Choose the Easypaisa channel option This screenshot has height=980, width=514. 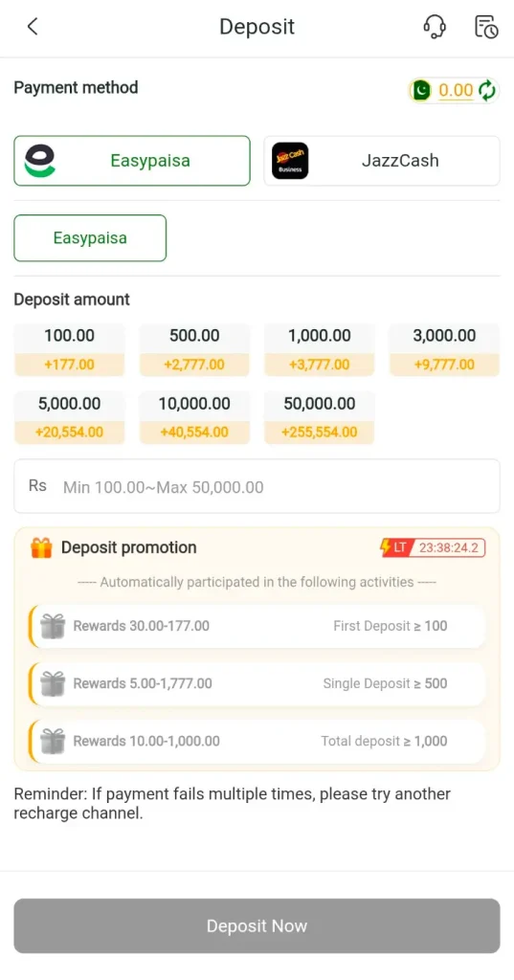[x=90, y=238]
